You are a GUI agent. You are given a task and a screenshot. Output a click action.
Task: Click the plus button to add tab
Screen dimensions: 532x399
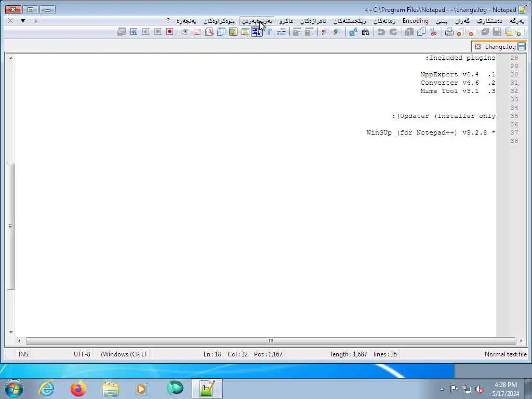36,21
